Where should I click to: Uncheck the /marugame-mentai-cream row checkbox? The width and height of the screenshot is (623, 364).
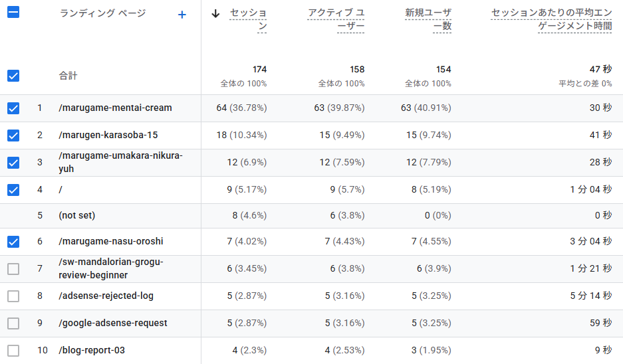coord(13,108)
